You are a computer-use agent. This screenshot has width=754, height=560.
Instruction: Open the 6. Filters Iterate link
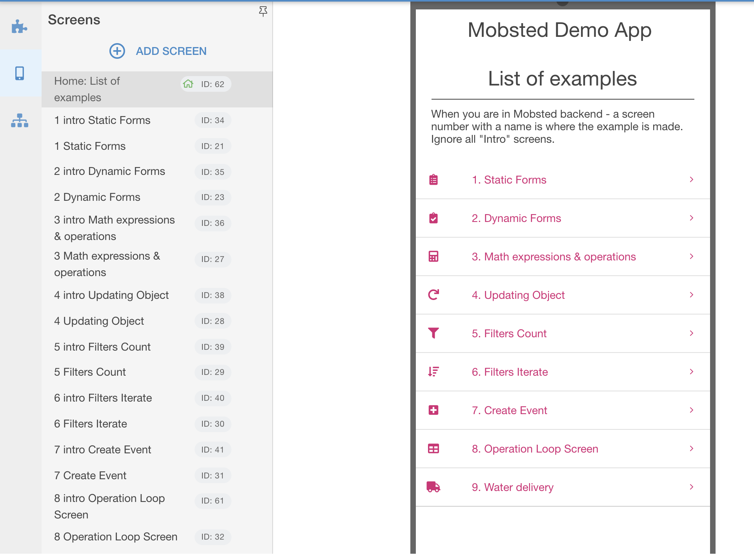(x=510, y=372)
